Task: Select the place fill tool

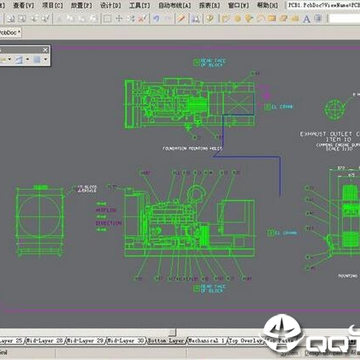Action: [272, 19]
